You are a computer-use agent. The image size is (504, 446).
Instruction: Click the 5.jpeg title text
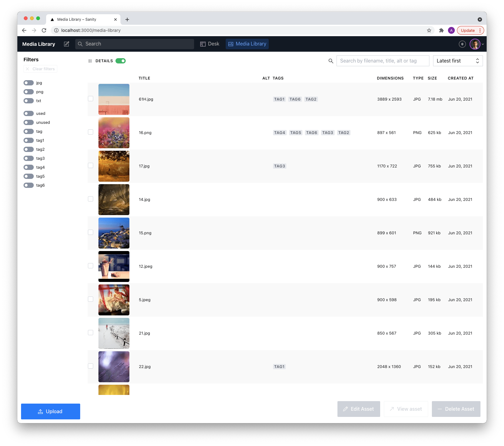point(145,300)
